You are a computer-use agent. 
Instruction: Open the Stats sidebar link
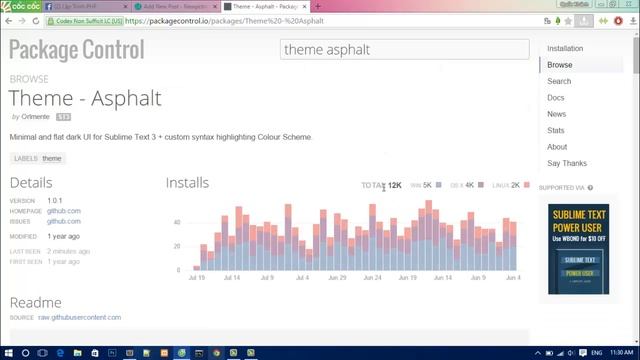pos(556,130)
